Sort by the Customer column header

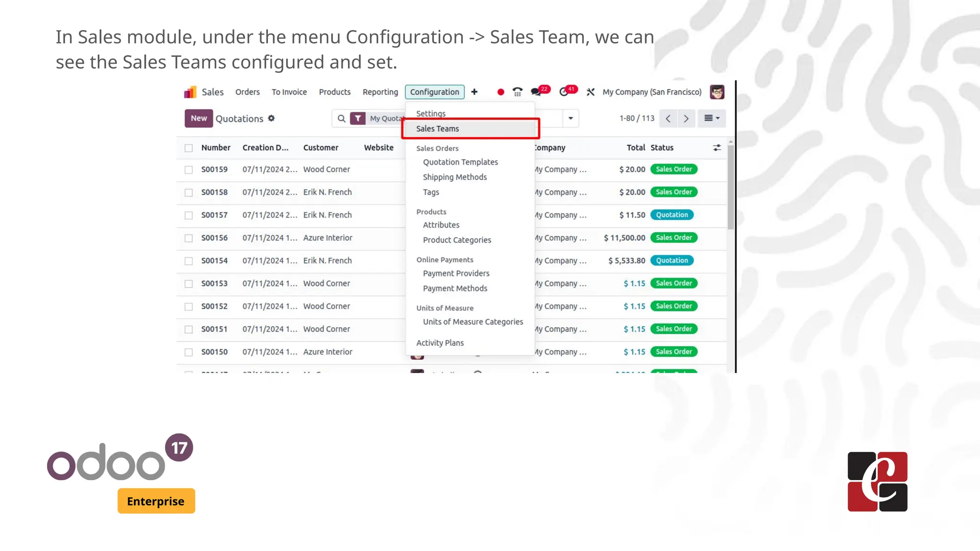(321, 148)
